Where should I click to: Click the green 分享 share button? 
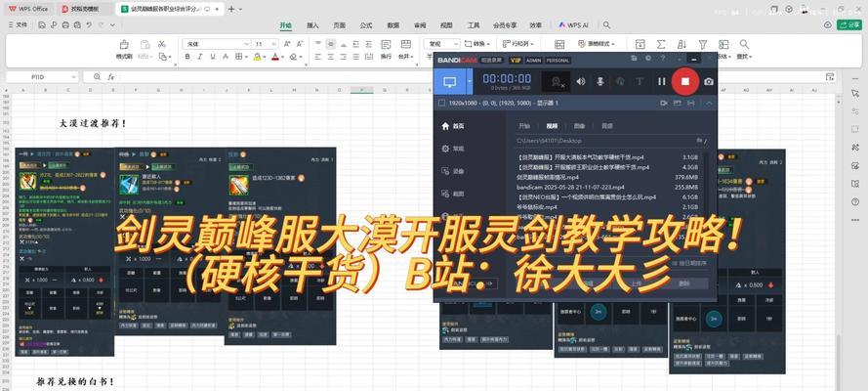[x=849, y=24]
